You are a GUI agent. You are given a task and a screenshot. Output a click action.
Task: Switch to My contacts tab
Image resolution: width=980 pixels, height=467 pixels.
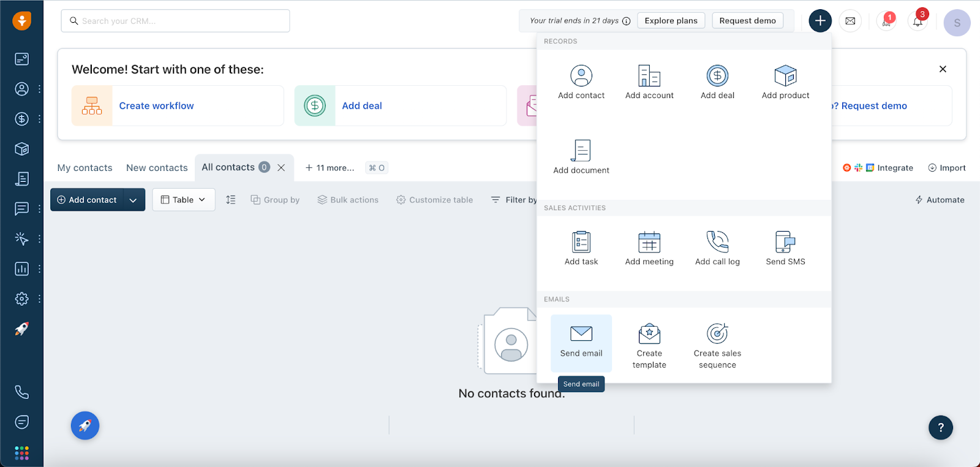[85, 168]
